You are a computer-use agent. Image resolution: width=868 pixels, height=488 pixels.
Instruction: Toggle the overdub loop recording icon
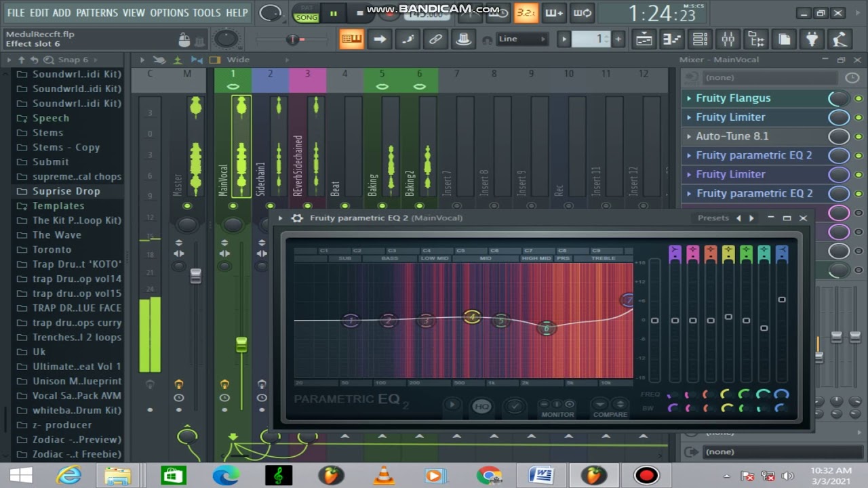point(582,12)
